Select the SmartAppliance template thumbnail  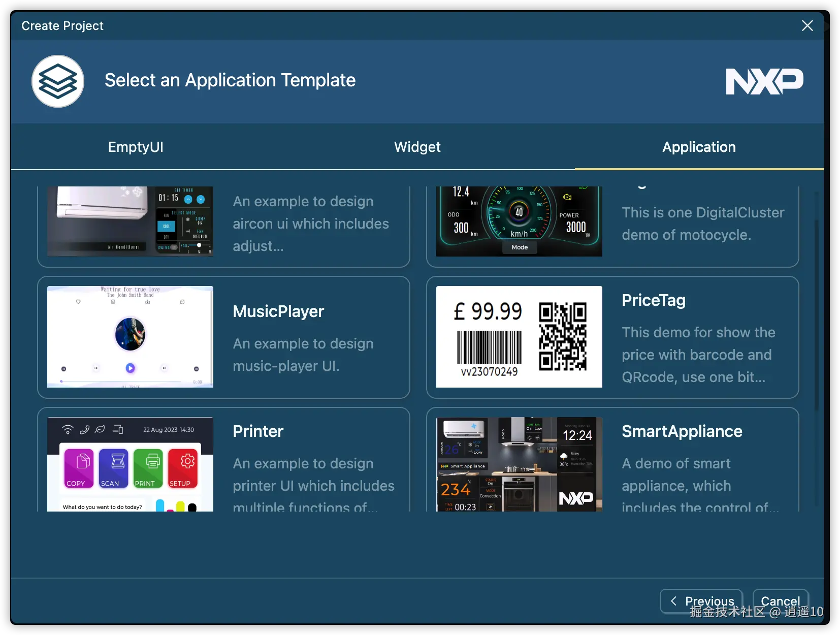(x=519, y=464)
